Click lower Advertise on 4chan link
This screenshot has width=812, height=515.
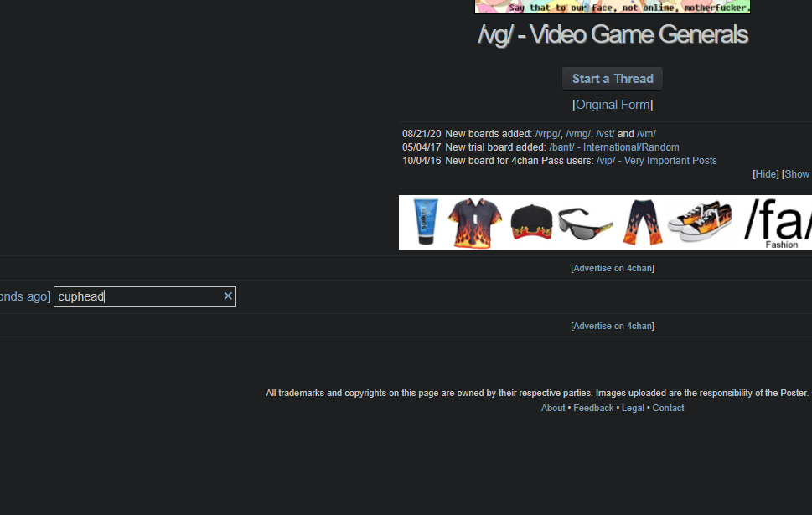613,326
